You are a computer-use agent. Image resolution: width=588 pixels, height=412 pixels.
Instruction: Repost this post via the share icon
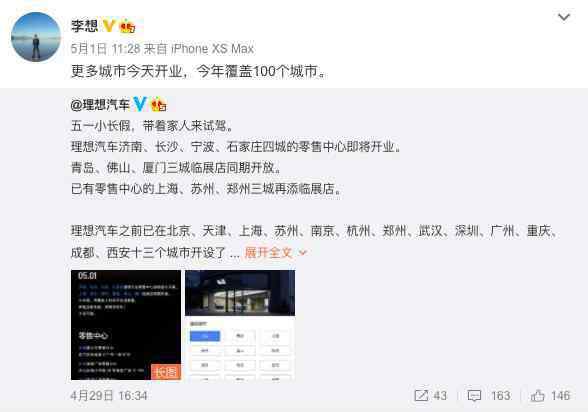421,395
